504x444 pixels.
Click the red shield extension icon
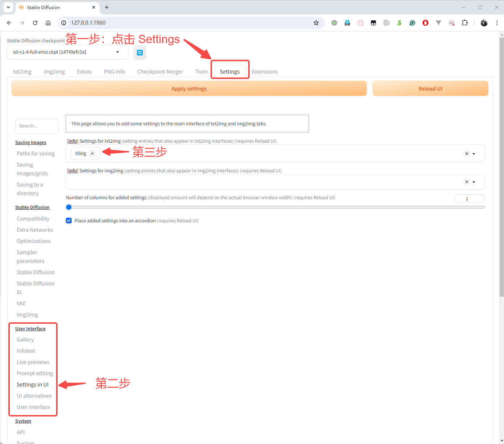(425, 23)
